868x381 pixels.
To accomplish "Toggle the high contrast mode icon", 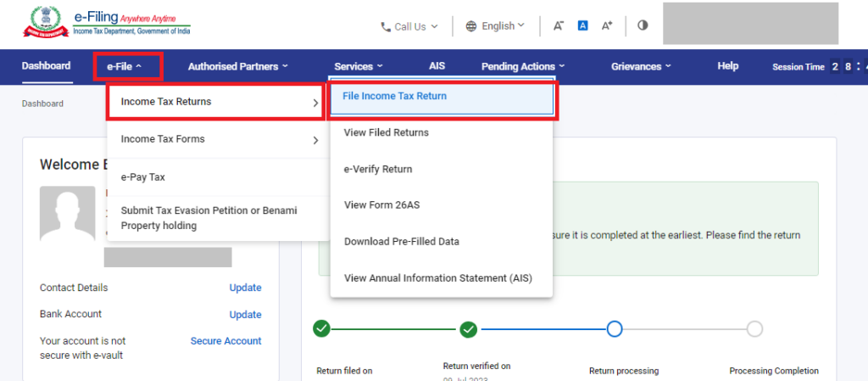I will tap(643, 25).
